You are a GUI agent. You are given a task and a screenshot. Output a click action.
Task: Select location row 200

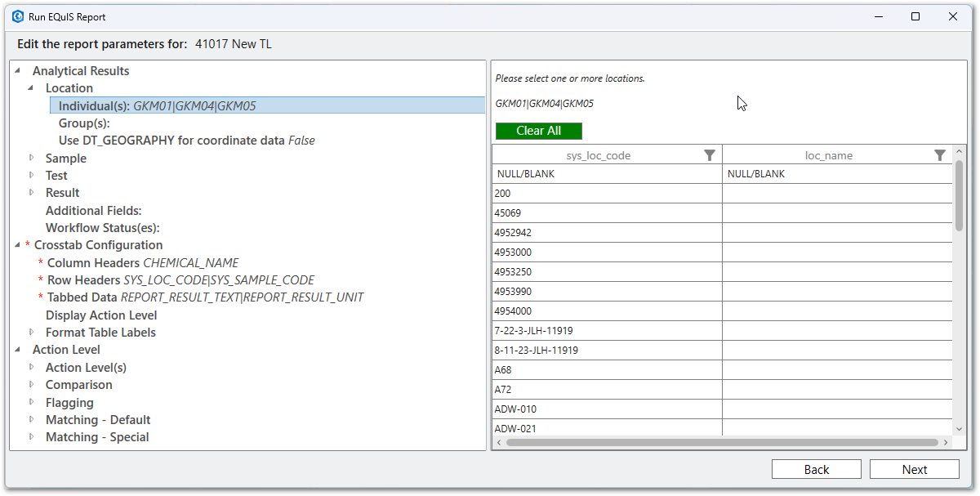pos(607,194)
